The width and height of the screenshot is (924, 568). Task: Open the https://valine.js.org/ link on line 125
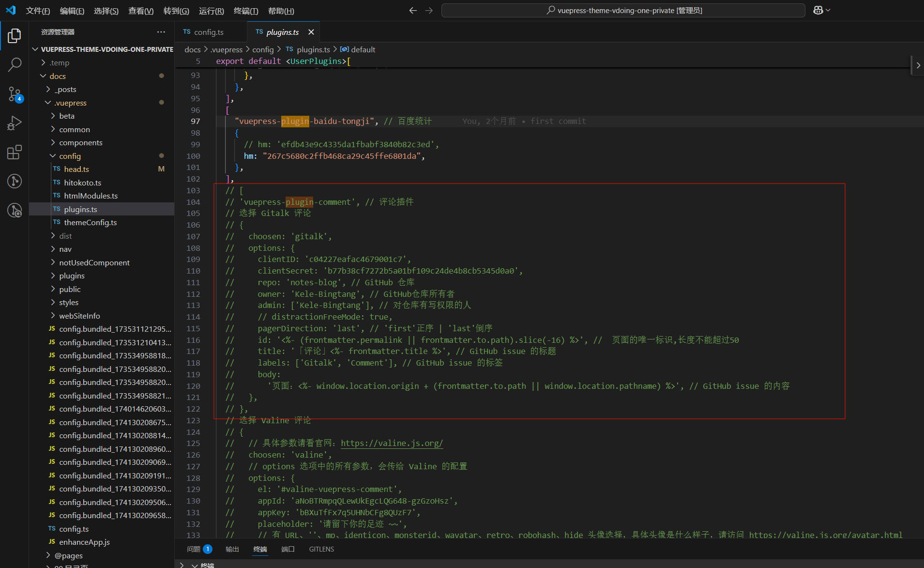pyautogui.click(x=392, y=443)
